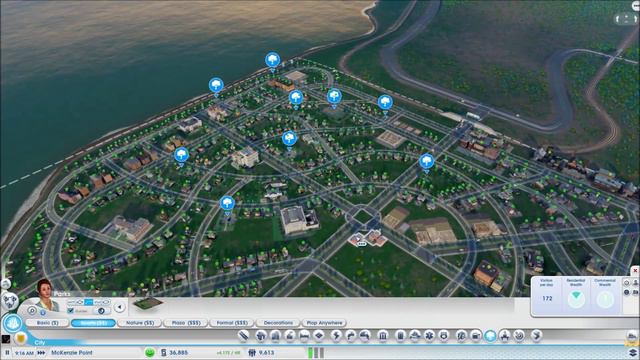Screen dimensions: 640x360
Task: Click the dark round icon in info panel
Action: [627, 292]
